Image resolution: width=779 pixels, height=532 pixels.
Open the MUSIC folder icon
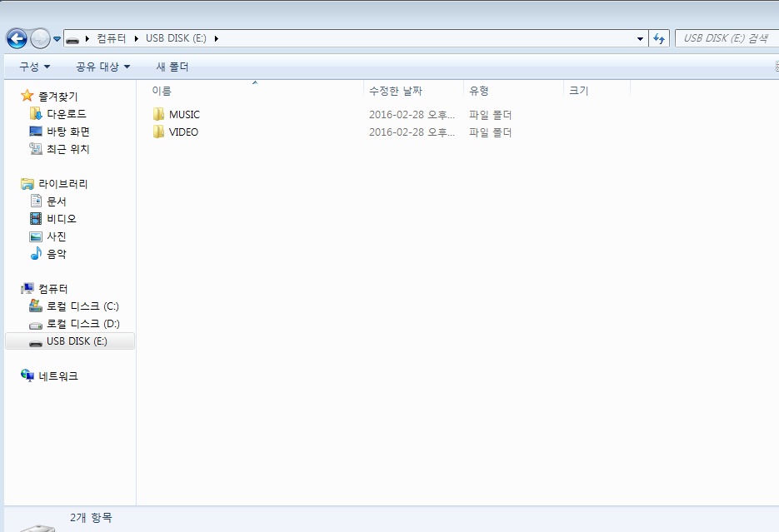[x=159, y=114]
